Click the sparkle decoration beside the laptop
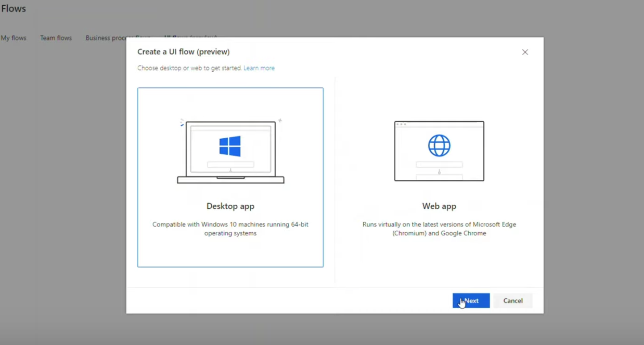644x345 pixels. [x=280, y=121]
